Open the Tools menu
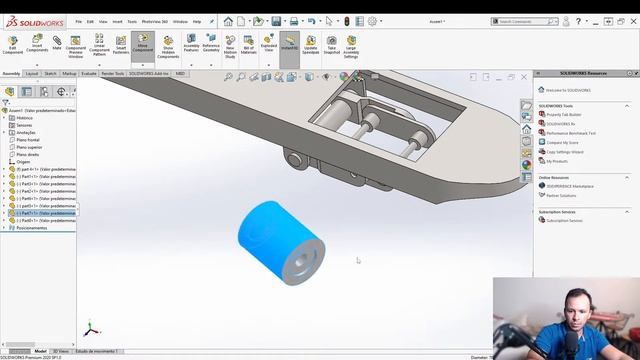 132,22
